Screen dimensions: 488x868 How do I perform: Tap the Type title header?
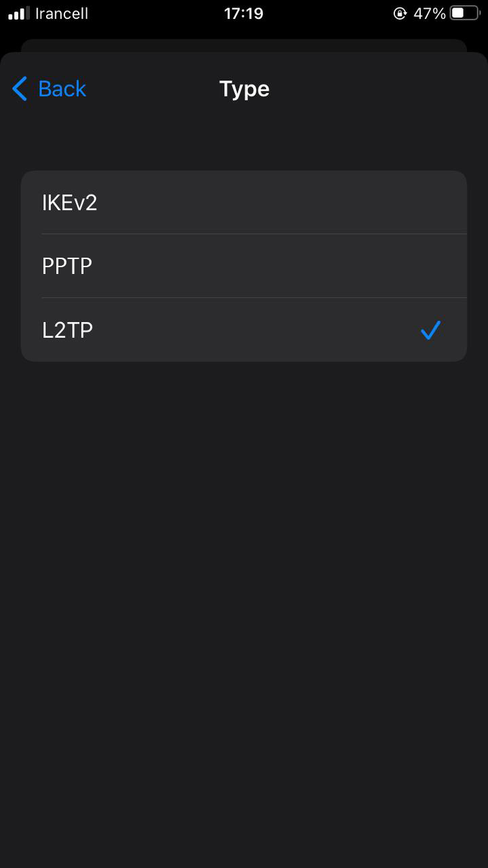pyautogui.click(x=244, y=89)
